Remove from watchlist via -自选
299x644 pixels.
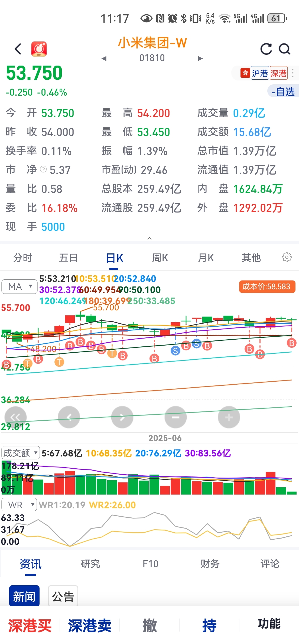(283, 92)
